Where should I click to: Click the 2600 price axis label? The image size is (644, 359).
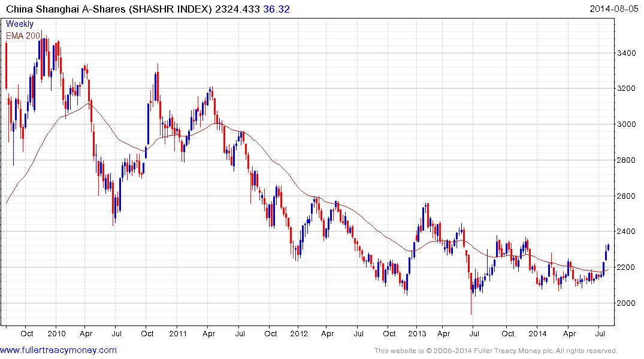(627, 196)
